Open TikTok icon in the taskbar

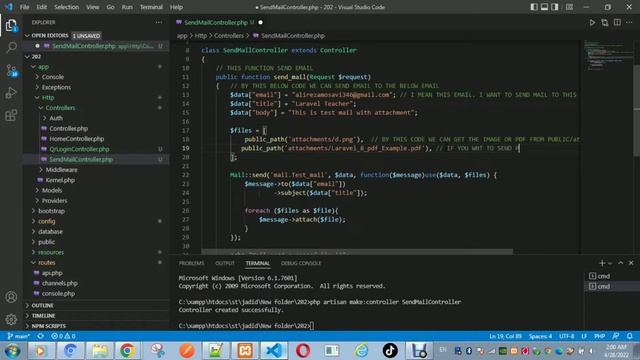(x=390, y=351)
